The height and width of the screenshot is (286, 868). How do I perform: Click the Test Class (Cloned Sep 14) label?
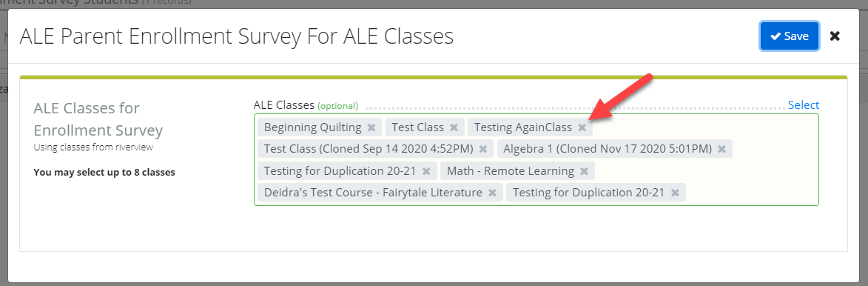tap(369, 149)
